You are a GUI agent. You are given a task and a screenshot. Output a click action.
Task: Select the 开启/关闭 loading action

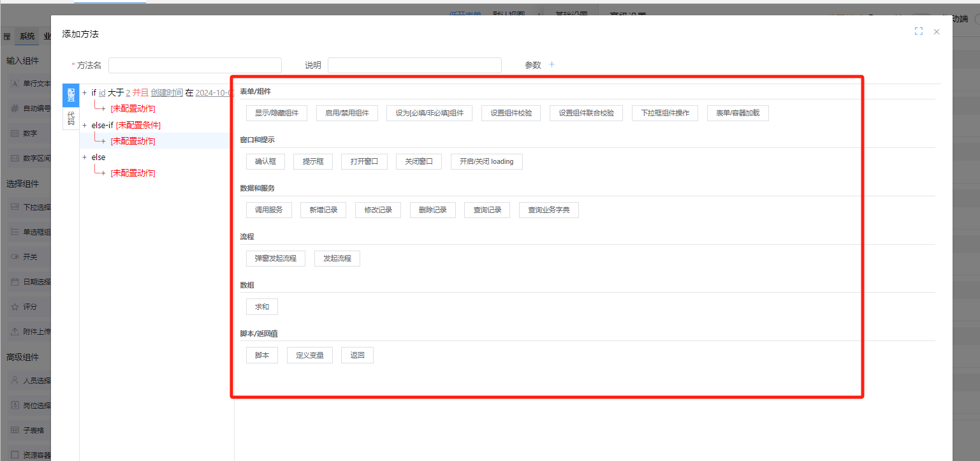(486, 161)
